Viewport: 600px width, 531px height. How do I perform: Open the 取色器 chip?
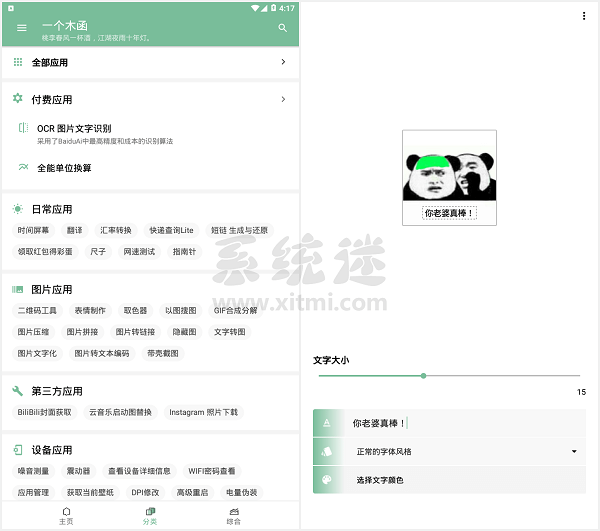click(x=135, y=310)
